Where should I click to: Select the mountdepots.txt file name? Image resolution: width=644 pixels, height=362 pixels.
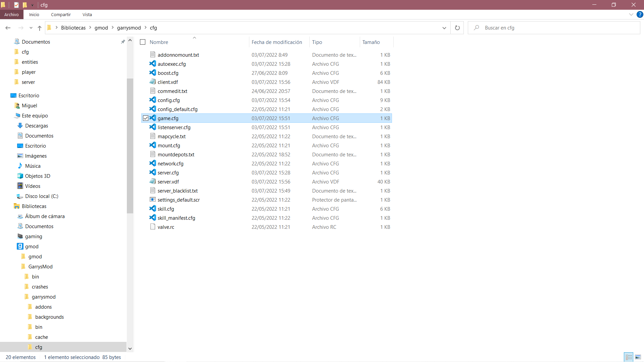(x=176, y=154)
